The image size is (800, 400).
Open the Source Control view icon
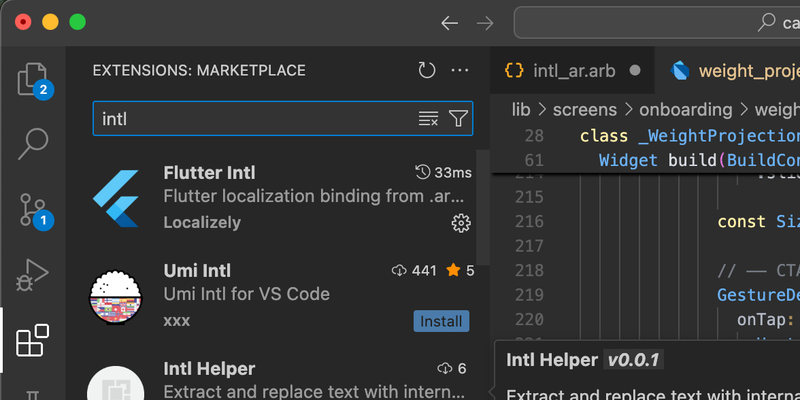tap(33, 209)
